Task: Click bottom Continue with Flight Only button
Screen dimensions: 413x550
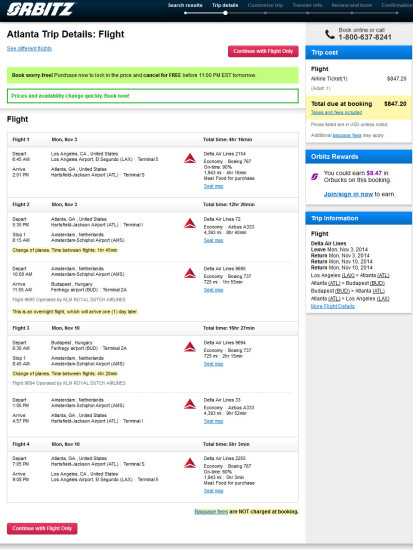Action: pos(42,528)
